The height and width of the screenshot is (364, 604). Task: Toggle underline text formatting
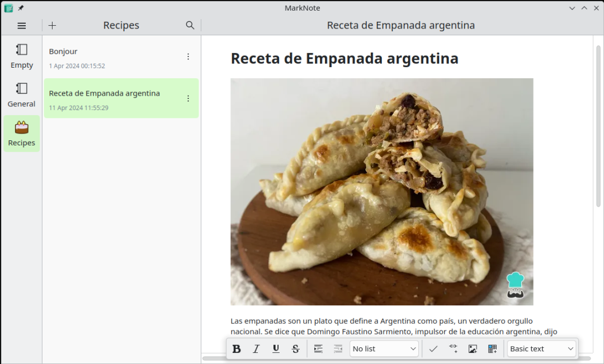click(x=276, y=349)
